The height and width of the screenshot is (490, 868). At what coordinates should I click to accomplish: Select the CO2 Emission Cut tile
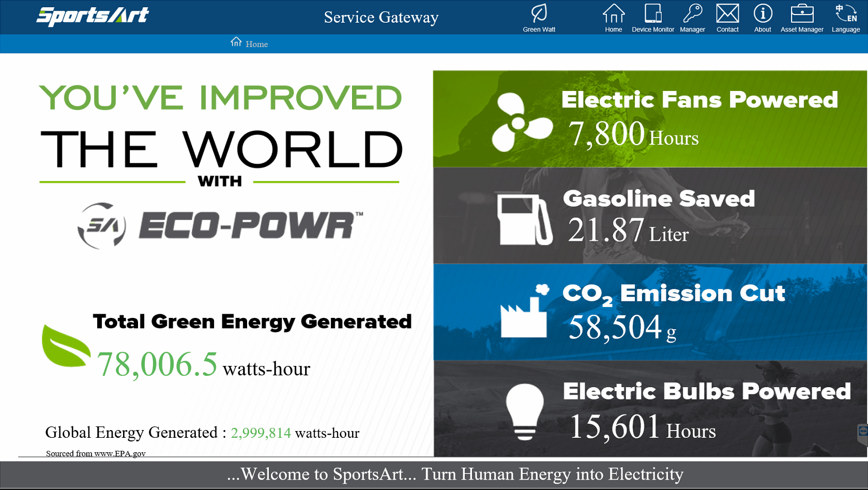click(x=649, y=312)
